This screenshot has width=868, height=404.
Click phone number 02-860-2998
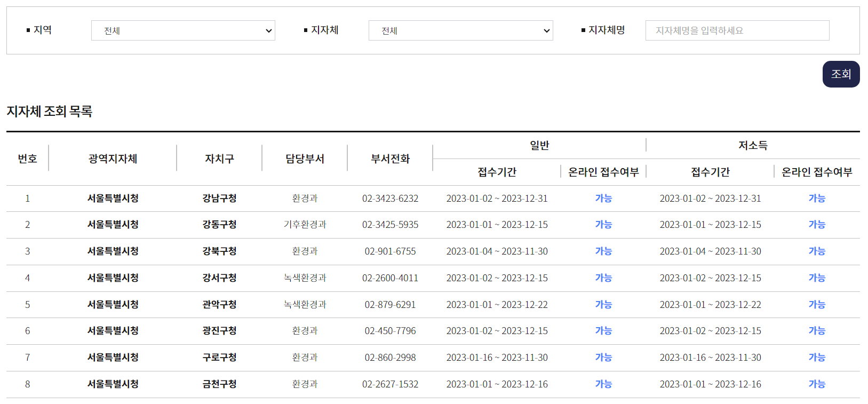pos(390,358)
